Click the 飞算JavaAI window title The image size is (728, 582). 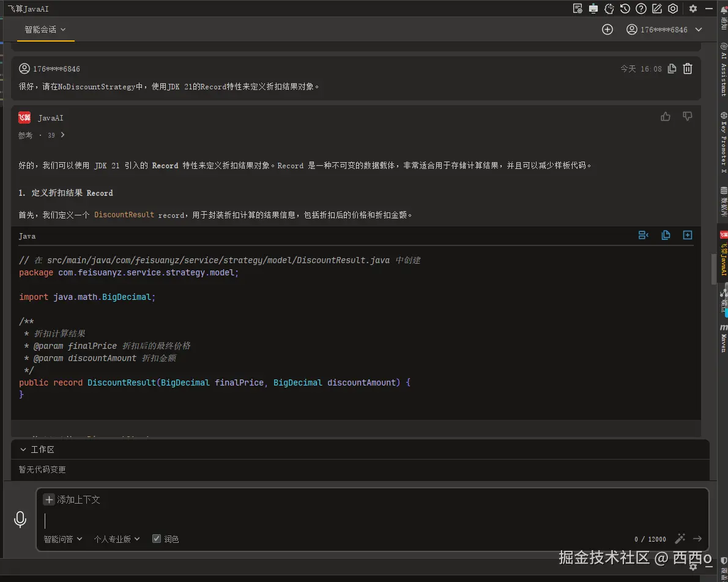tap(28, 9)
